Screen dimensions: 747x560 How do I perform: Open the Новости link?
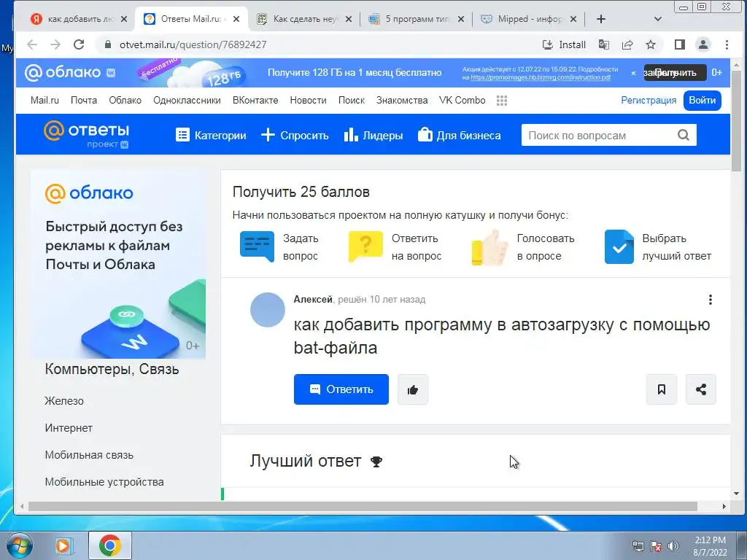point(309,101)
